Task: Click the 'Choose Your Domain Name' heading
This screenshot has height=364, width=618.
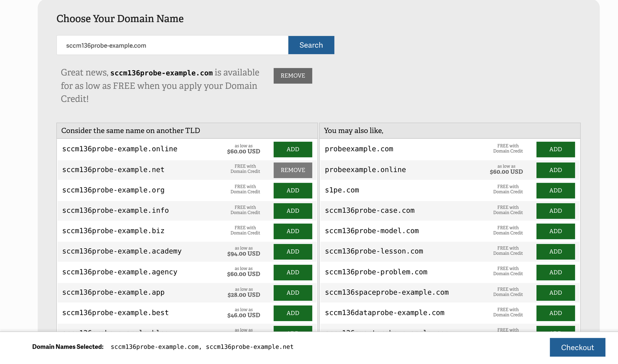Action: pyautogui.click(x=120, y=19)
